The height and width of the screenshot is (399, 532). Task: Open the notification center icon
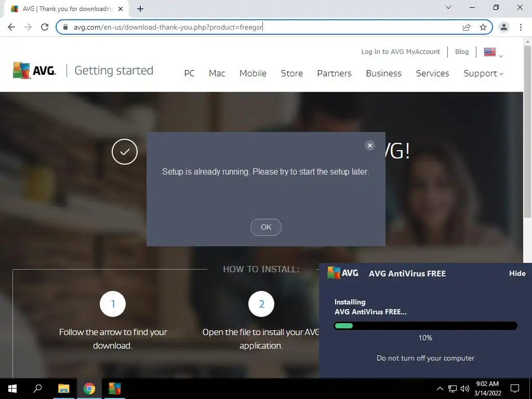coord(515,389)
